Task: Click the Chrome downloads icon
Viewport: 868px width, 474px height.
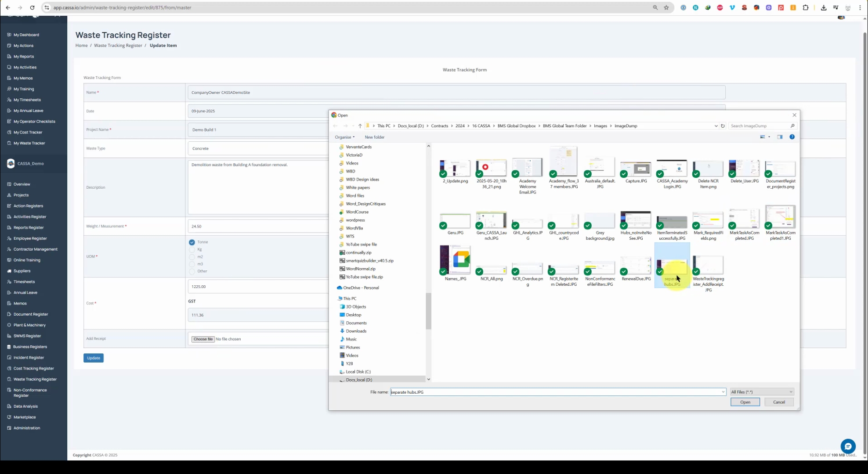Action: [823, 7]
